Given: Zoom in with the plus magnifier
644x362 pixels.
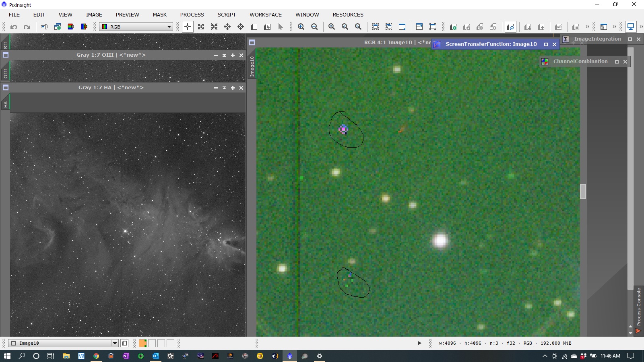Looking at the screenshot, I should (x=301, y=27).
